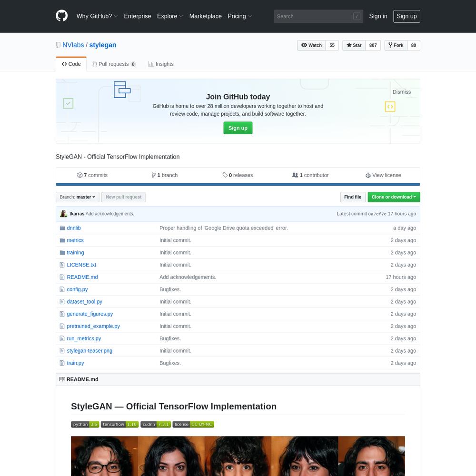Click green Sign up button in banner
Screen dimensions: 476x476
(238, 128)
